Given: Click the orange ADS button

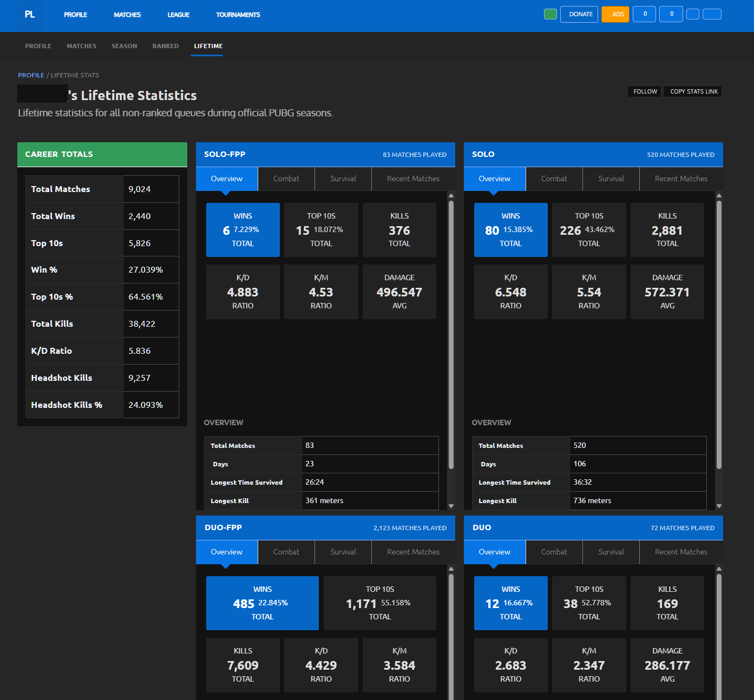Looking at the screenshot, I should coord(615,14).
